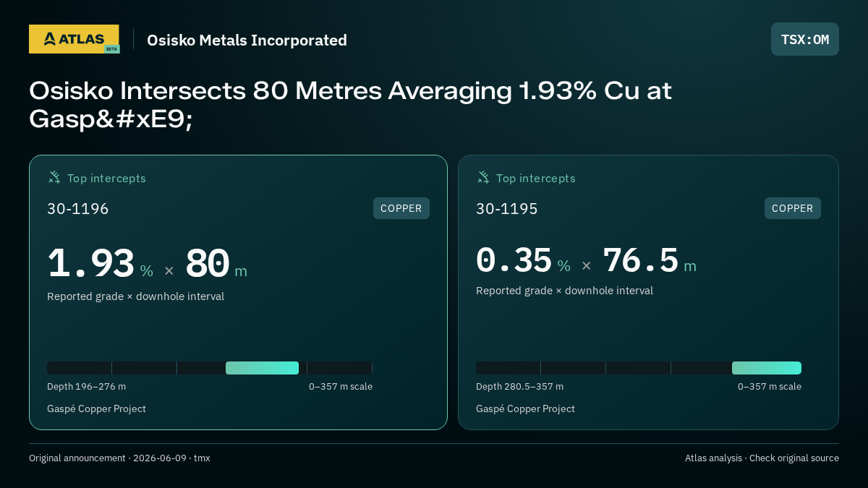Image resolution: width=868 pixels, height=488 pixels.
Task: Click the hole ID 30-1196
Action: coord(78,209)
